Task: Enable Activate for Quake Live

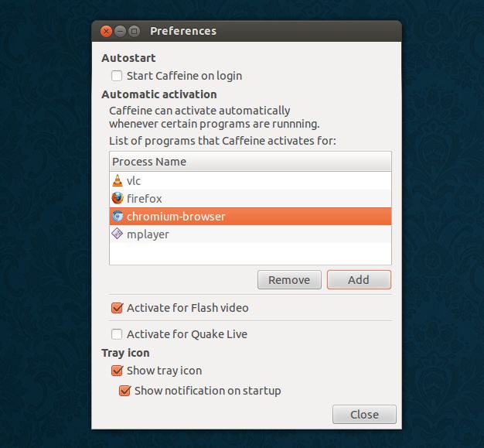Action: [117, 335]
